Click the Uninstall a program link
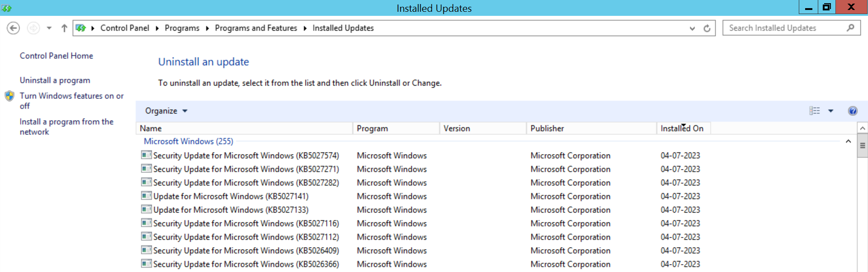 pos(55,80)
